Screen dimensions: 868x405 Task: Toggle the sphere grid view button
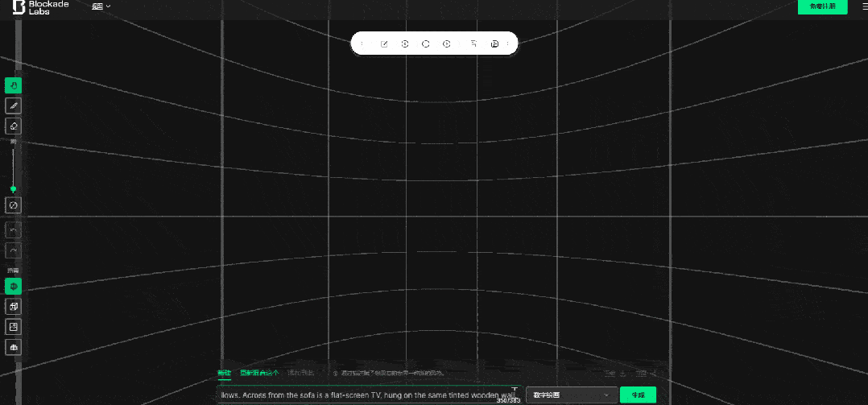pos(13,286)
